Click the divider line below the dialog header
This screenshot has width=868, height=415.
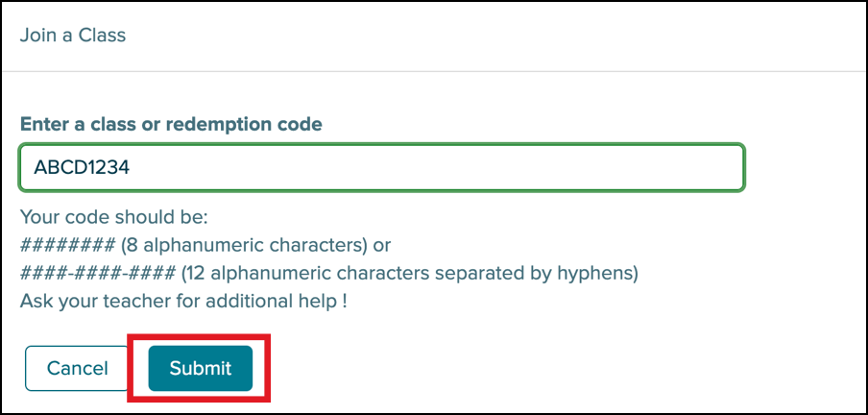coord(432,71)
